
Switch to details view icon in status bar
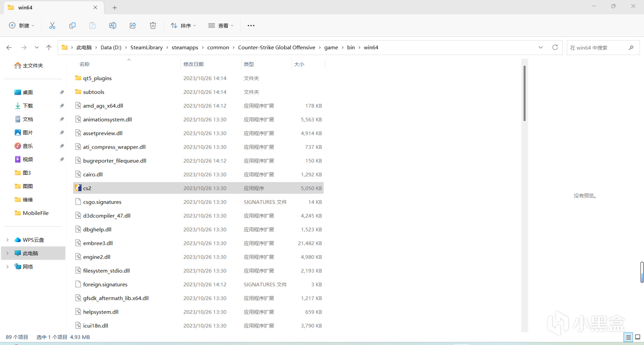pyautogui.click(x=628, y=337)
